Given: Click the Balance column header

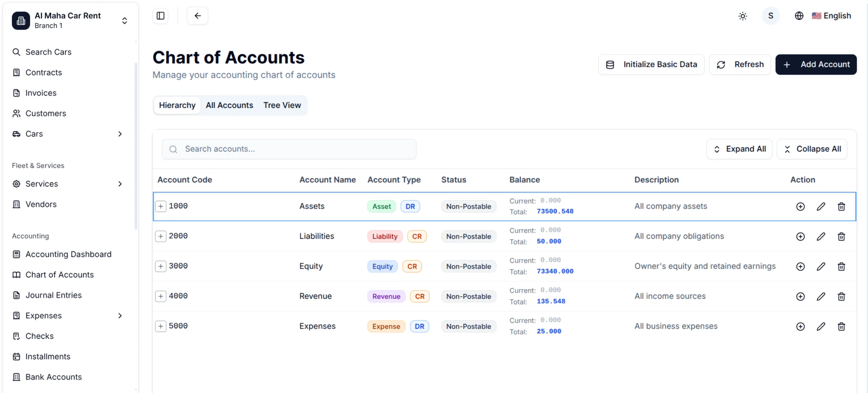Looking at the screenshot, I should point(524,180).
